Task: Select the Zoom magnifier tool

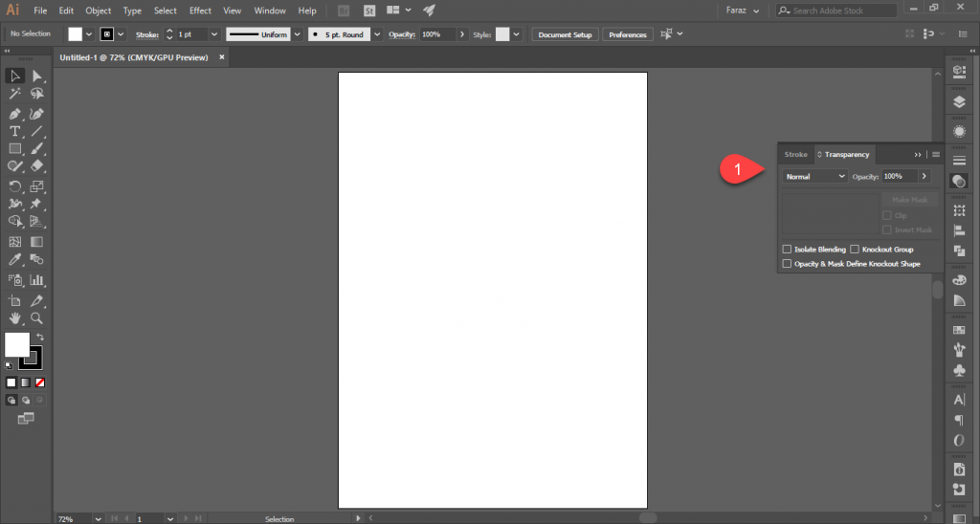Action: (x=37, y=318)
